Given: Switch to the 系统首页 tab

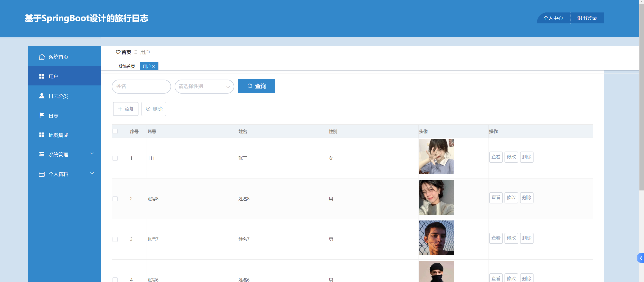Looking at the screenshot, I should click(127, 66).
